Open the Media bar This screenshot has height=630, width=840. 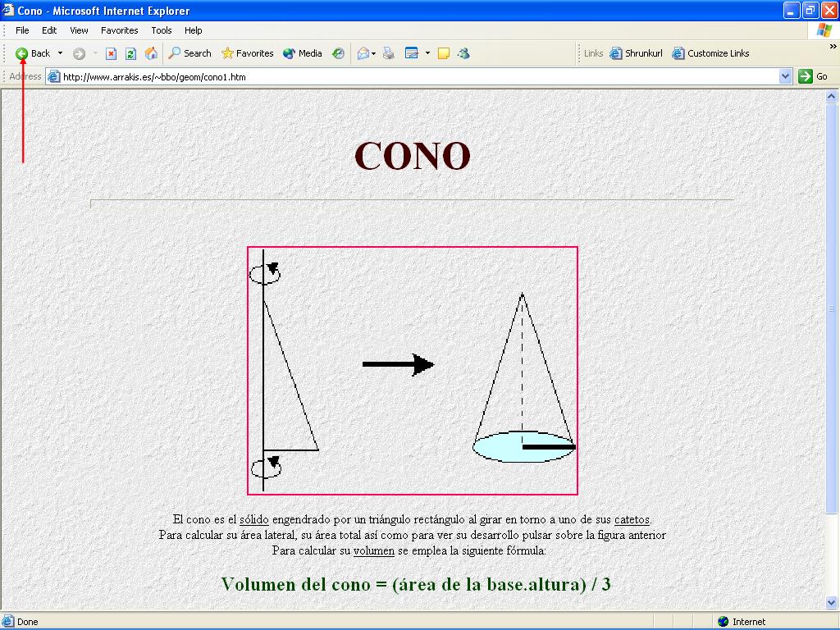[x=303, y=53]
